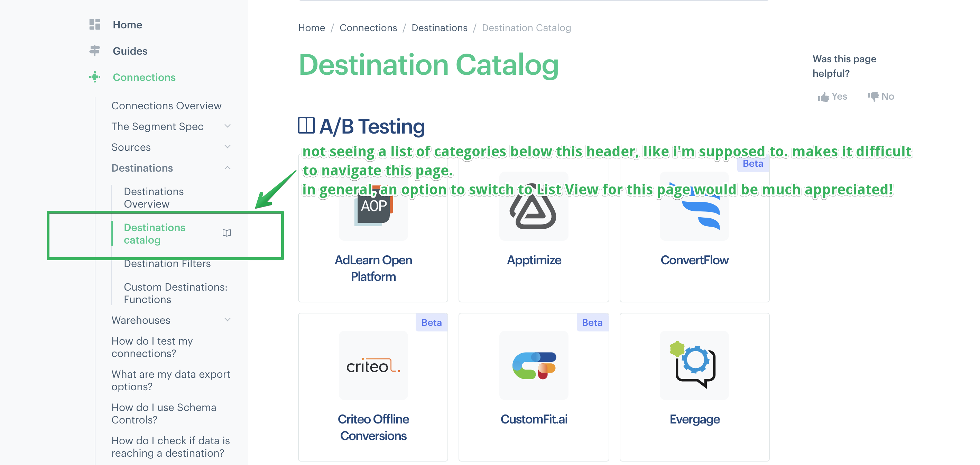
Task: Open the book icon next to Destinations catalog
Action: (x=227, y=233)
